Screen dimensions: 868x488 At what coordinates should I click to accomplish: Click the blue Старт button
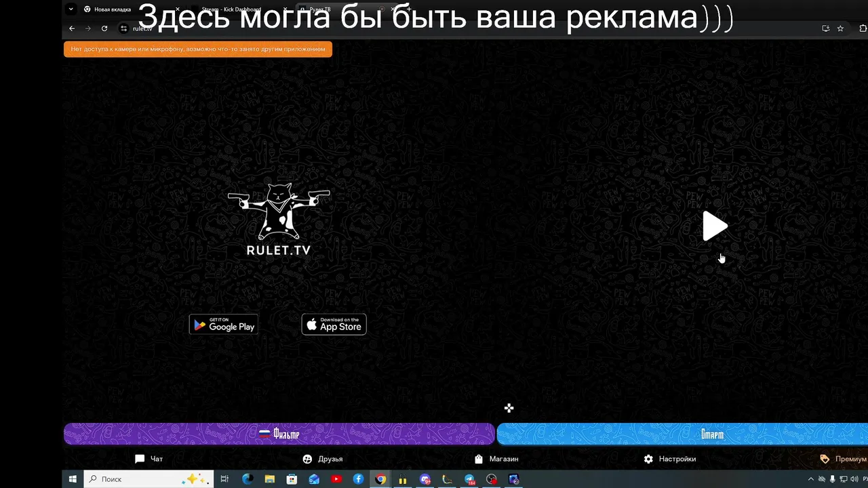682,434
